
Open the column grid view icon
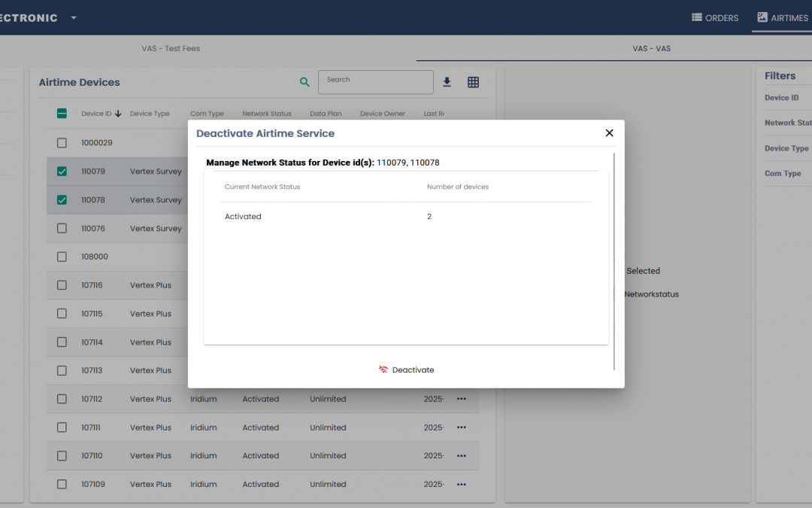tap(473, 83)
